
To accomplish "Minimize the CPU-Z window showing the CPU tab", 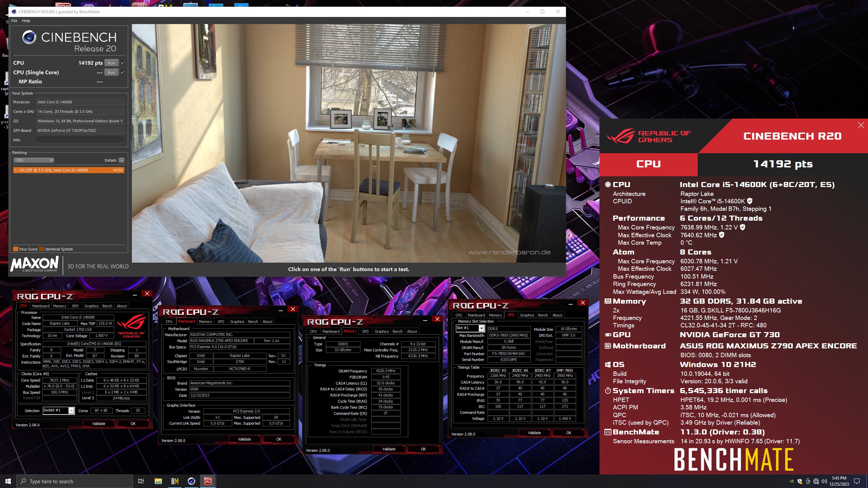I will tap(135, 295).
